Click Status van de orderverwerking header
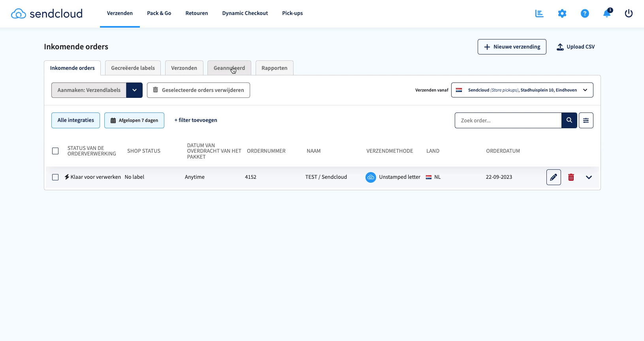Viewport: 644px width, 341px height. 92,151
